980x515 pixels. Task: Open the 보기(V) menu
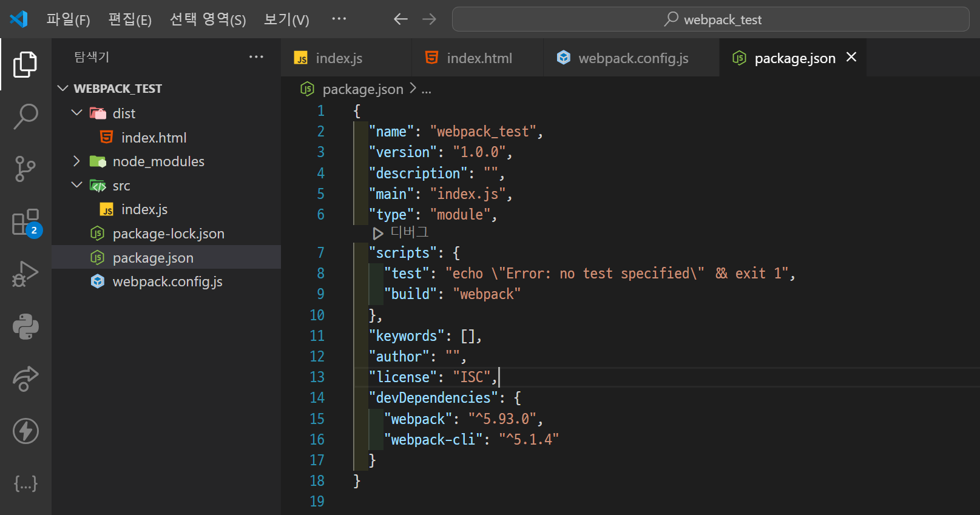pos(286,19)
